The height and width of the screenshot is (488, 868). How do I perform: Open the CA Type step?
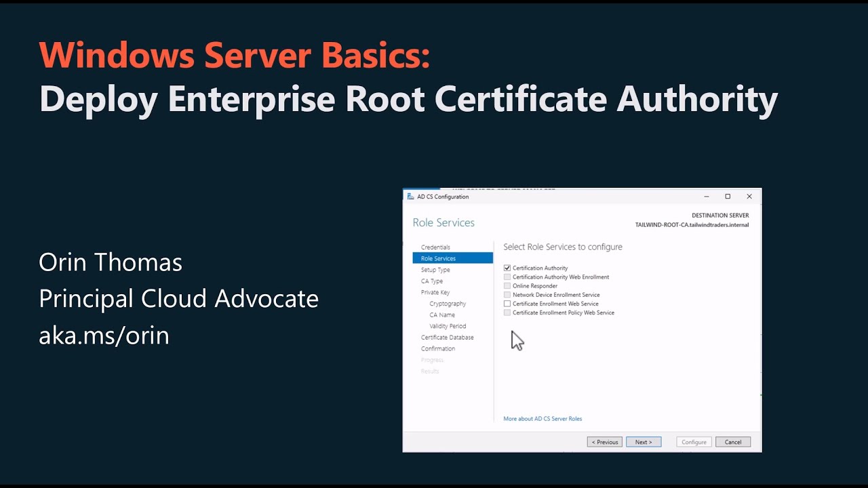pyautogui.click(x=432, y=281)
